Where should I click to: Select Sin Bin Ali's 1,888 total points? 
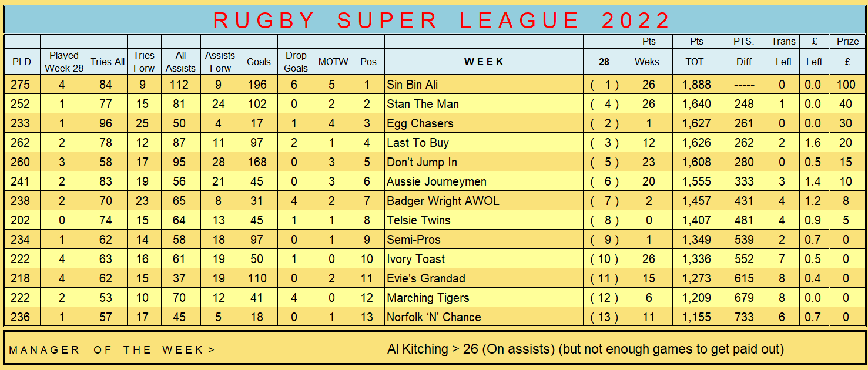coord(696,85)
